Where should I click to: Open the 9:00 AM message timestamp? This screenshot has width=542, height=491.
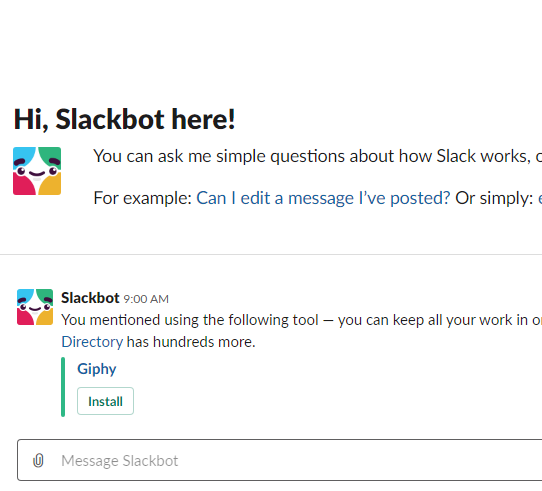[146, 299]
